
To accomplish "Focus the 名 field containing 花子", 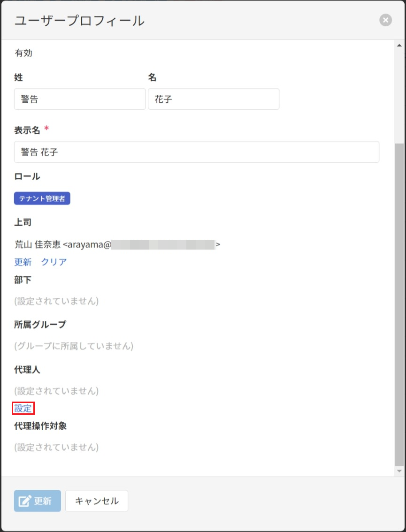I will tap(214, 99).
